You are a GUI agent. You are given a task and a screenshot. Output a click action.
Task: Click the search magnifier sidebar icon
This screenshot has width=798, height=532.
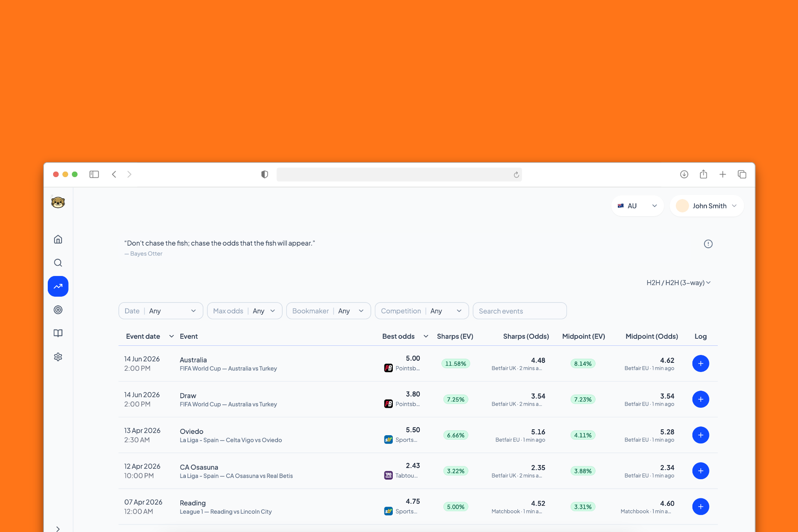pos(58,263)
